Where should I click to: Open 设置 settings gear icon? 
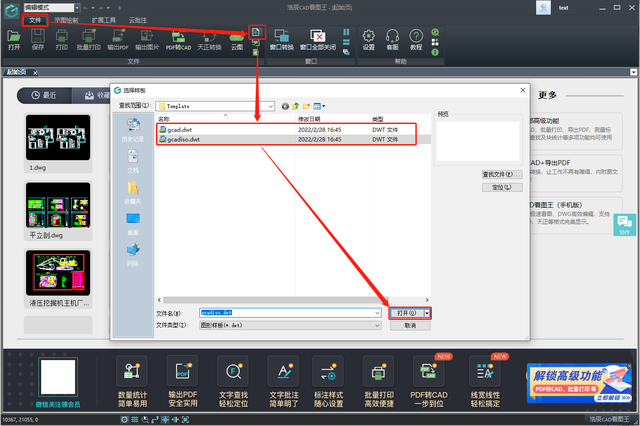369,40
